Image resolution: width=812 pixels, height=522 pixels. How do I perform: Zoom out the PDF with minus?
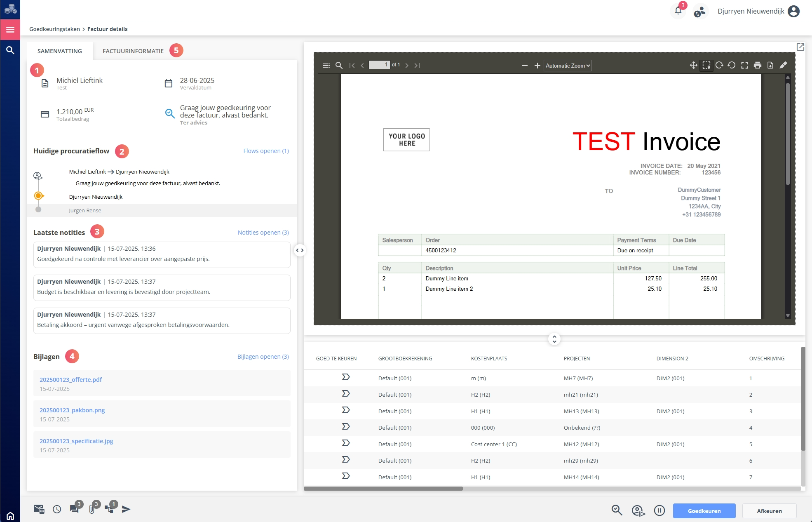point(524,66)
